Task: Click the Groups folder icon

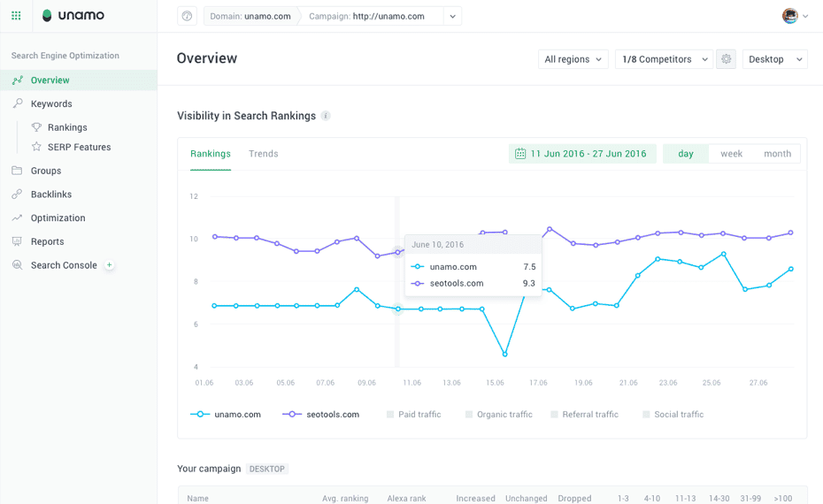Action: point(17,171)
